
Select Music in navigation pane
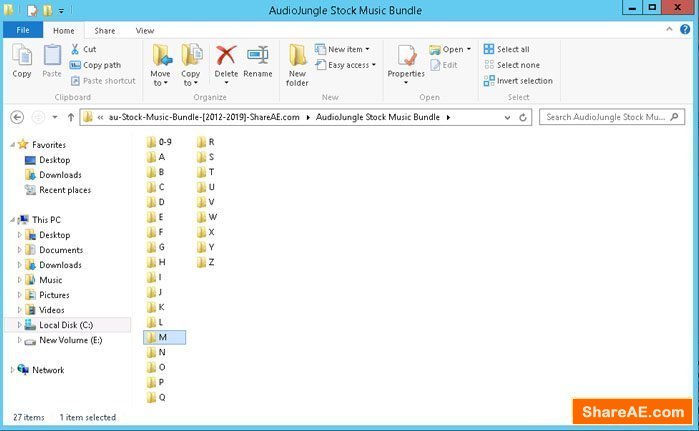(50, 280)
